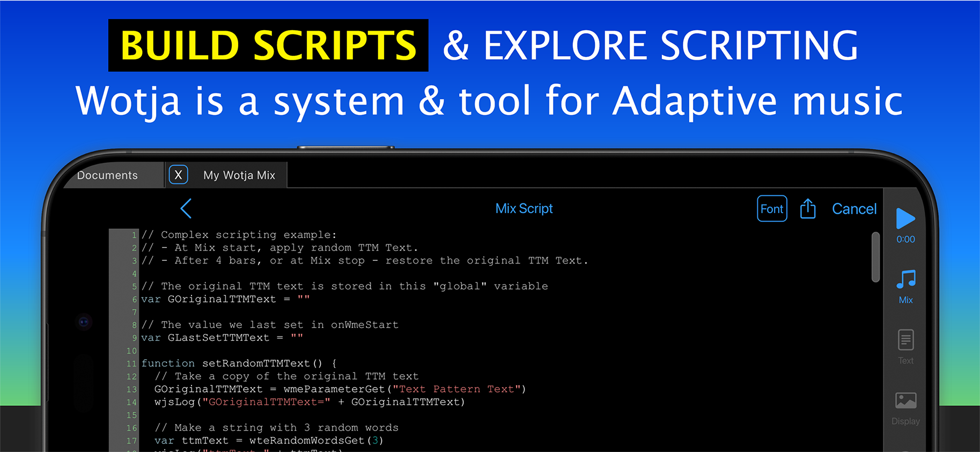Cancel the Mix Script editing

tap(854, 209)
